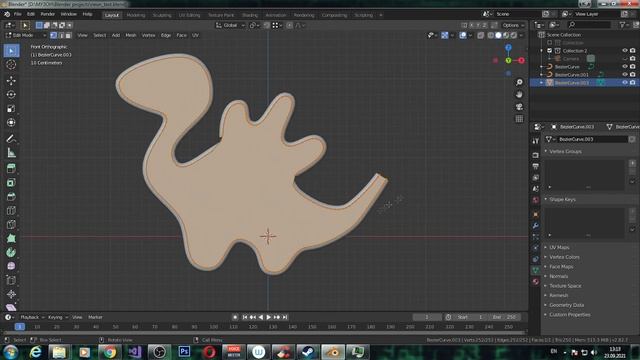Screen dimensions: 640x360
Task: Select the Bevel tool
Action: tap(11, 196)
